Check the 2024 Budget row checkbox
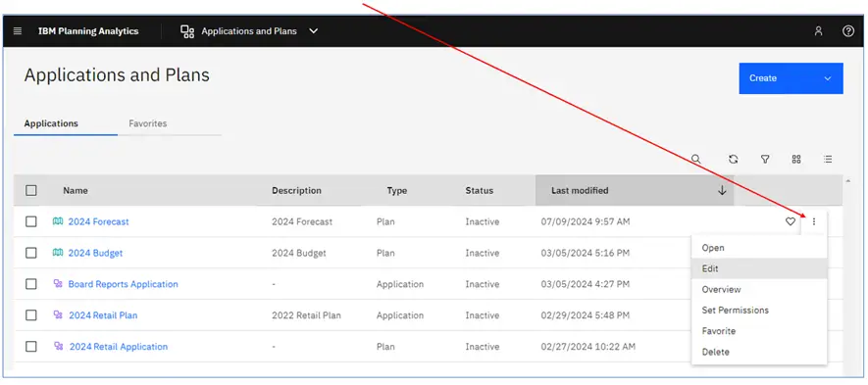Image resolution: width=868 pixels, height=385 pixels. 31,253
